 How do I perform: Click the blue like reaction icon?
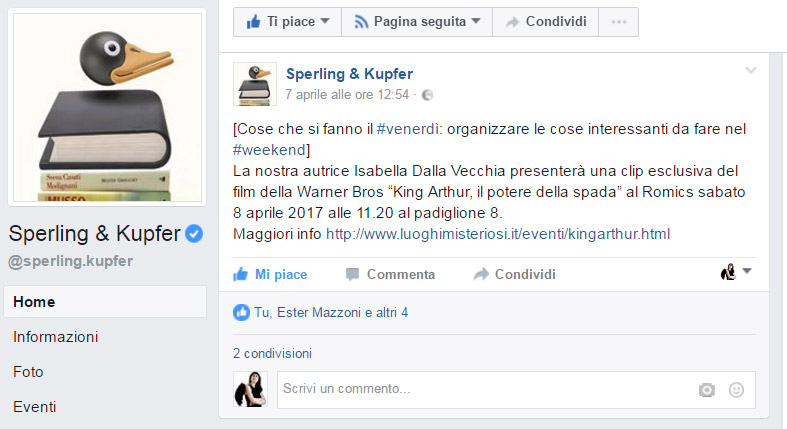[x=241, y=313]
